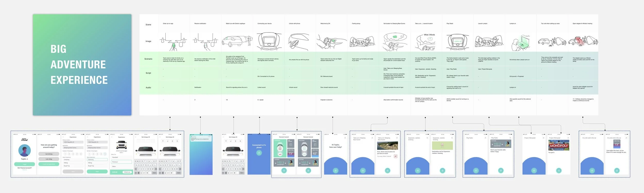Select 5 passengers on the green-Next Experience screen

105,154
